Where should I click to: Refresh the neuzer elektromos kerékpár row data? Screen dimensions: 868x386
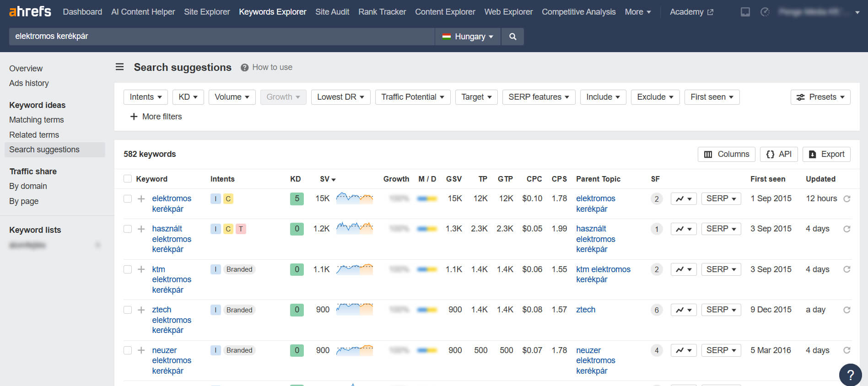click(847, 350)
